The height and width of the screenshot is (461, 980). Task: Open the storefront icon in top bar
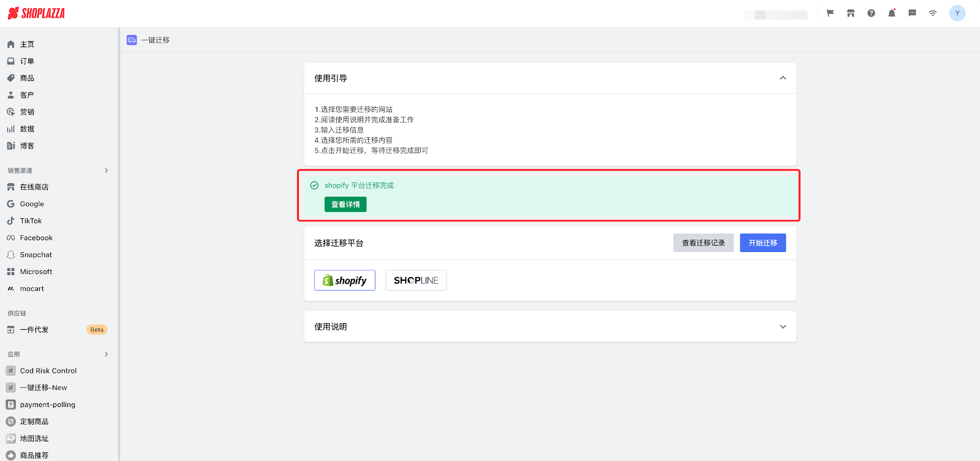click(851, 13)
